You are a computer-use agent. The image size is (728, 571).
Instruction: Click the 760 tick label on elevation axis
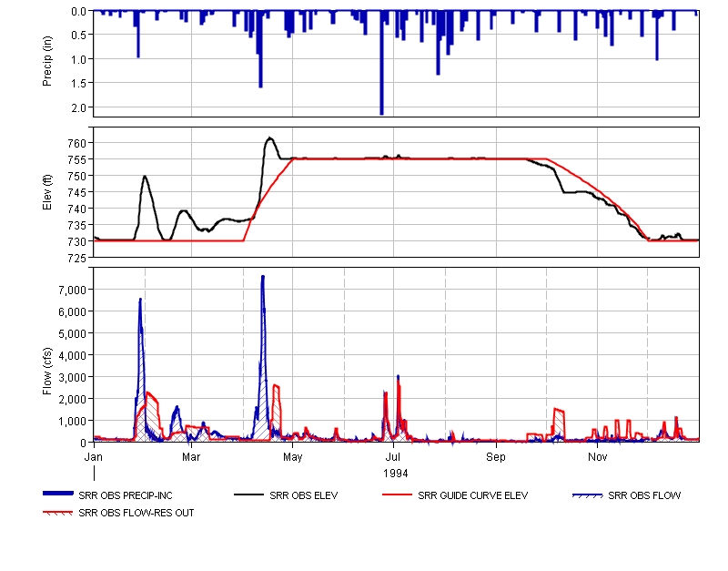(76, 143)
